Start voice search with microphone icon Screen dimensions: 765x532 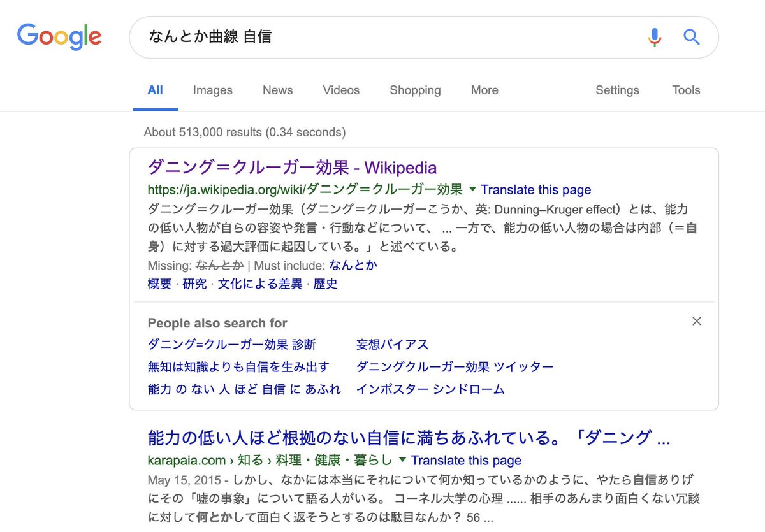coord(654,37)
